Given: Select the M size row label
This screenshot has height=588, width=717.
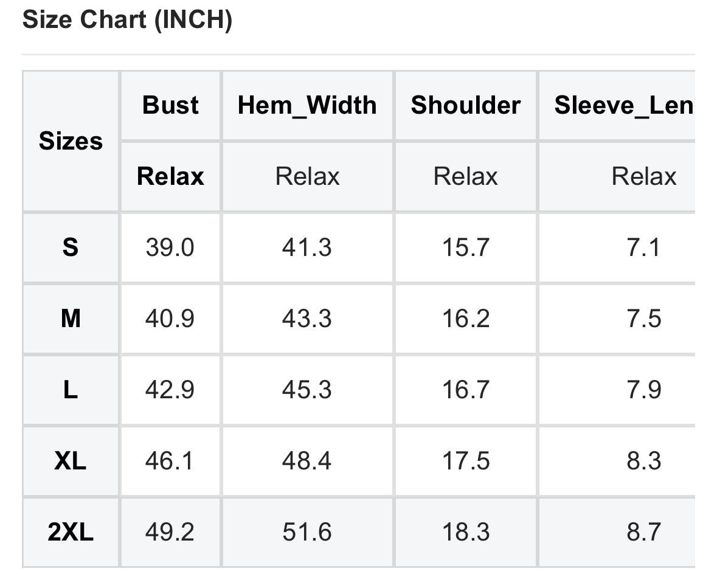Looking at the screenshot, I should 71,318.
